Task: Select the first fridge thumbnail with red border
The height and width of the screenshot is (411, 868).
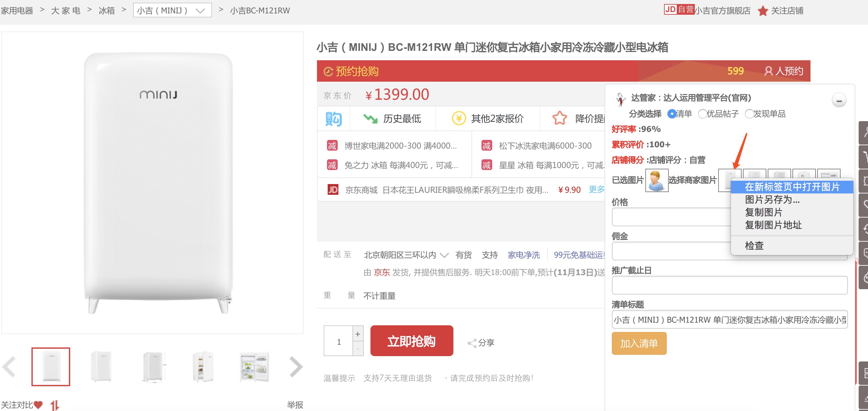Action: tap(51, 366)
